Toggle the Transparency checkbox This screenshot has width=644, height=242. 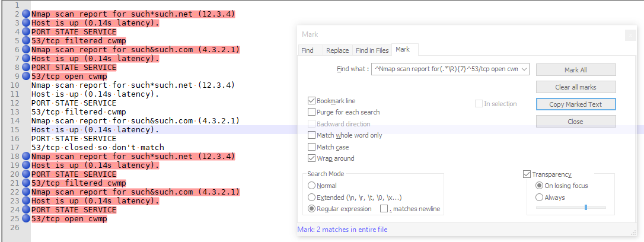pos(527,174)
